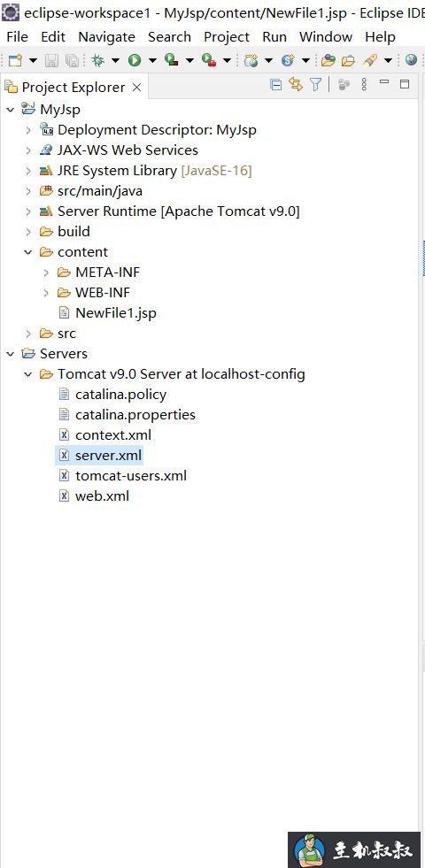Image resolution: width=425 pixels, height=868 pixels.
Task: Expand the WEB-INF folder
Action: point(46,293)
